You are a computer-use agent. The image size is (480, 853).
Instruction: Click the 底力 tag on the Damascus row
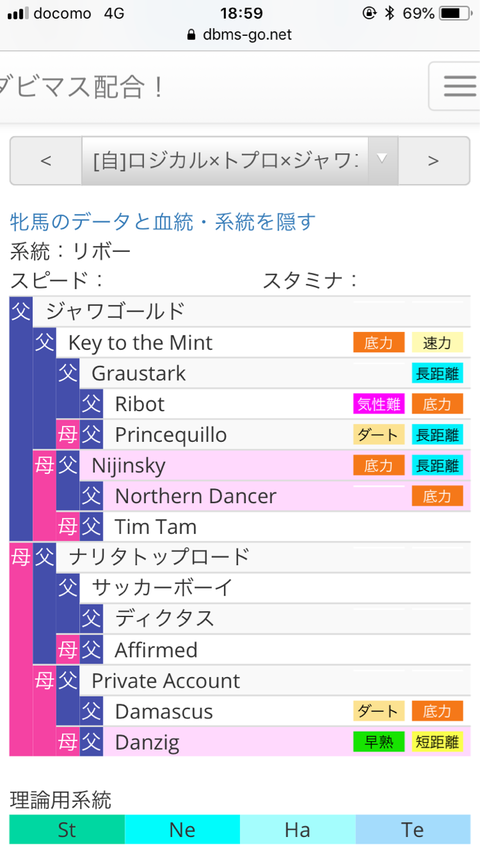438,711
